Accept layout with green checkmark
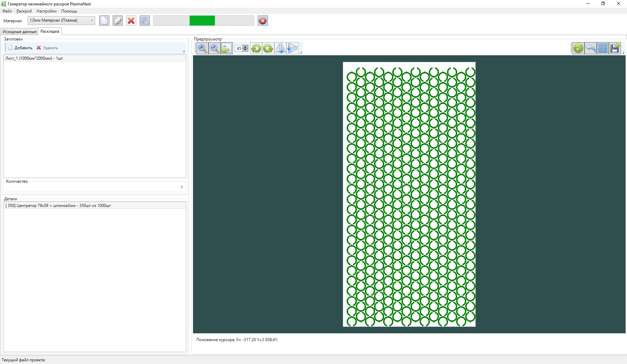The image size is (627, 364). pos(578,48)
